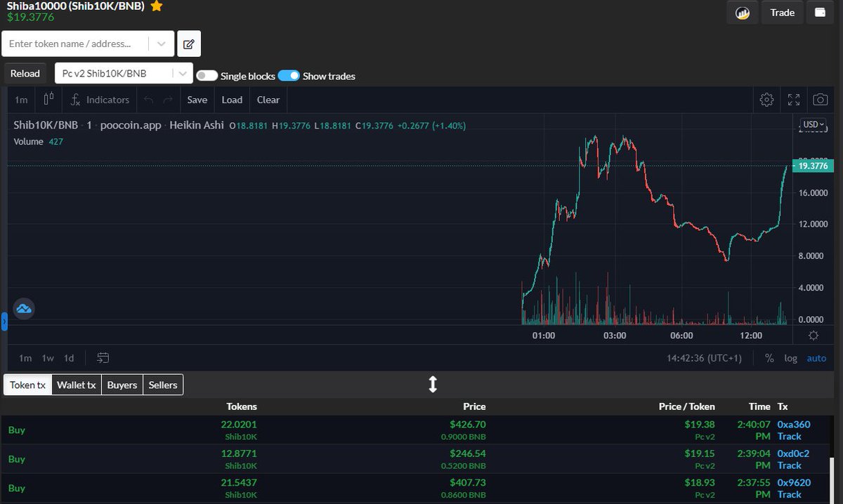843x504 pixels.
Task: Open the USD currency dropdown
Action: 812,124
